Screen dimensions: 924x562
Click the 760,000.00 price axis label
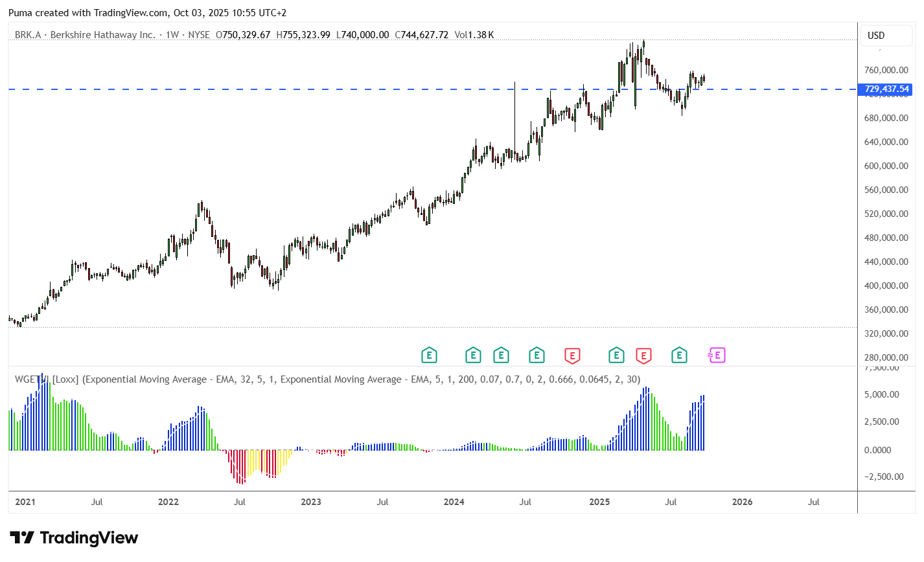click(886, 70)
